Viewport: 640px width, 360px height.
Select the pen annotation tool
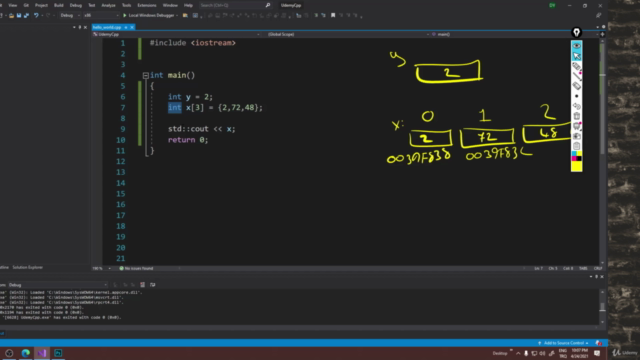(x=576, y=66)
